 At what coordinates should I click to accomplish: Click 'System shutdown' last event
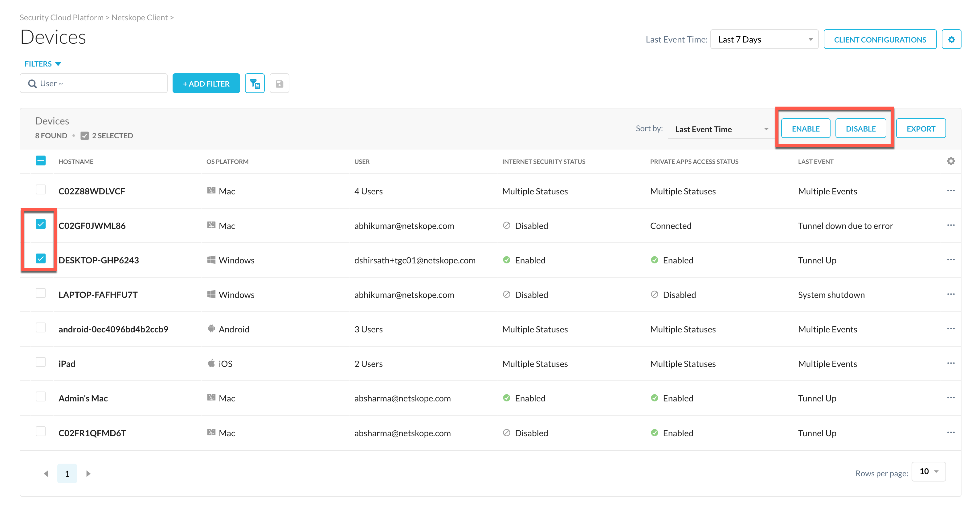tap(831, 295)
